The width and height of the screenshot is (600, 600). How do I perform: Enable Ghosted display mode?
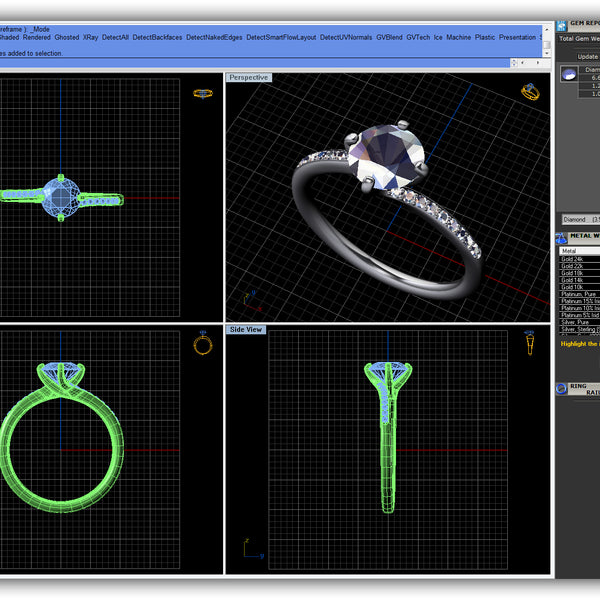tap(66, 37)
